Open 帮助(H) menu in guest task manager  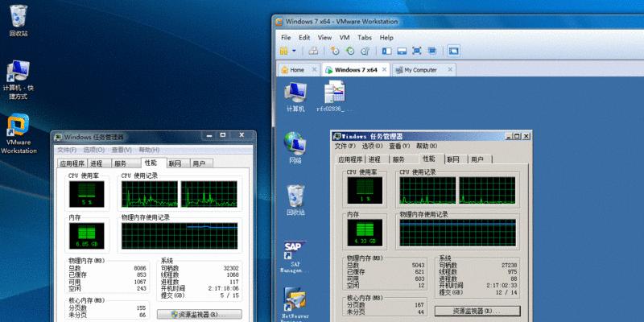click(x=427, y=146)
